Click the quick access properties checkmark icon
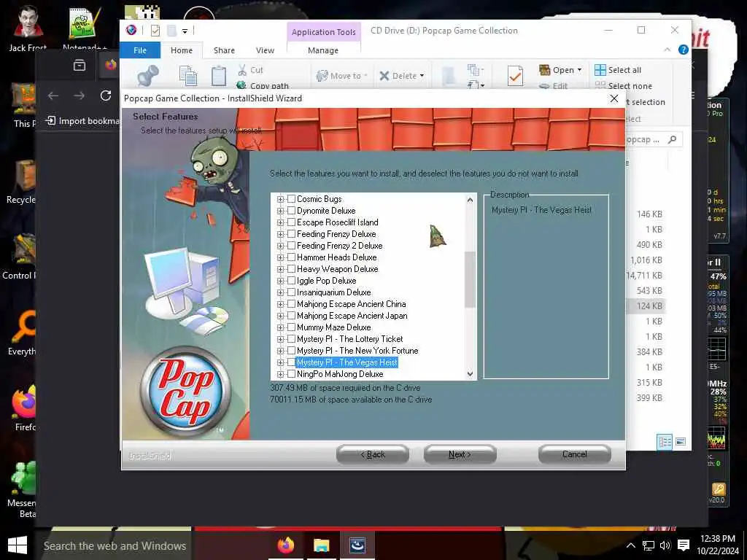The image size is (747, 560). tap(155, 31)
